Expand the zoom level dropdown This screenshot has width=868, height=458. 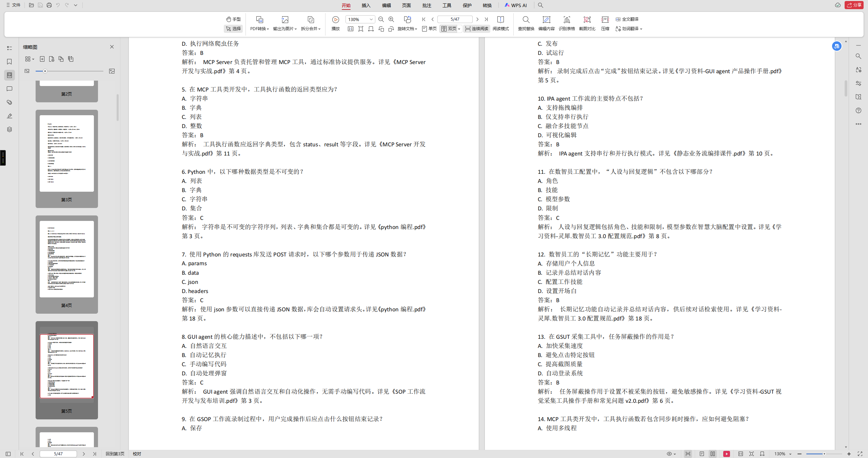[371, 19]
